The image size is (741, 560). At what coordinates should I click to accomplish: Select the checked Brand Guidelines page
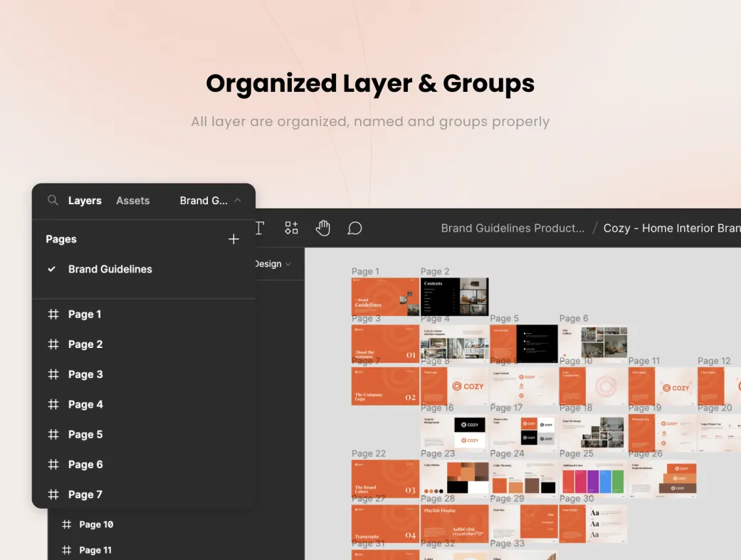click(x=110, y=269)
